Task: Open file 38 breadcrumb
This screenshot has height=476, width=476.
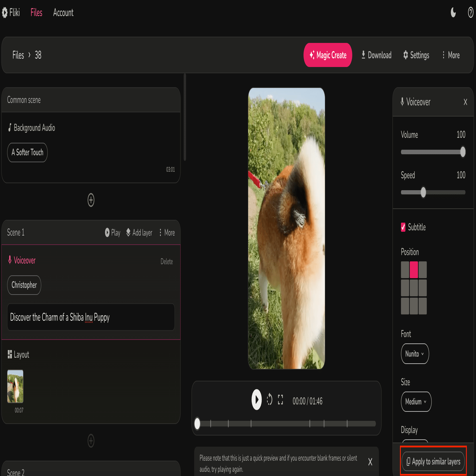Action: 38,55
